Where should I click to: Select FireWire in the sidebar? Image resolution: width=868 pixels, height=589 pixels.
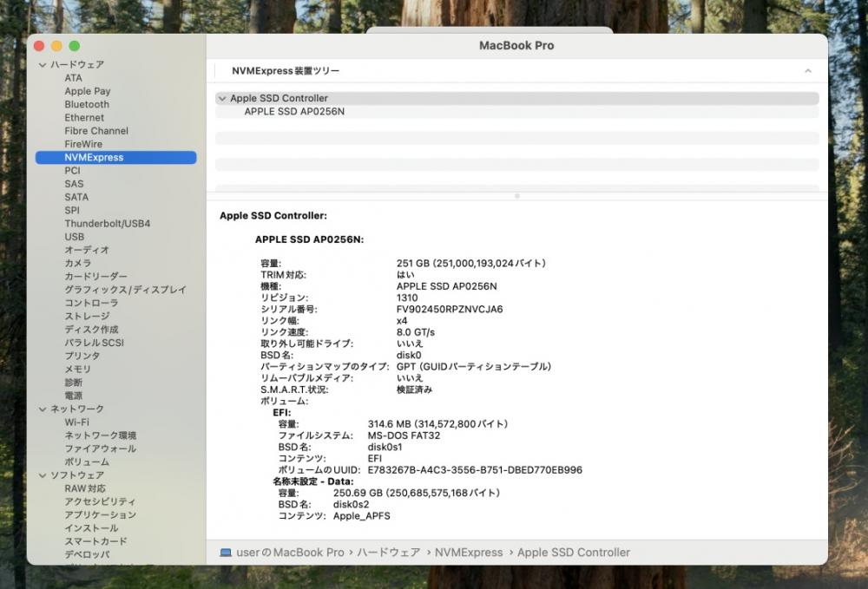click(83, 144)
